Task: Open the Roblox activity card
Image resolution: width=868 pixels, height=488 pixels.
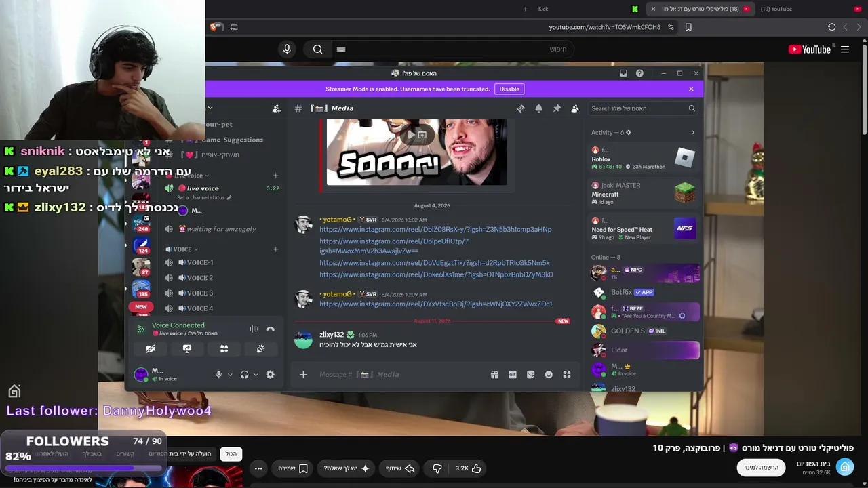Action: [643, 159]
